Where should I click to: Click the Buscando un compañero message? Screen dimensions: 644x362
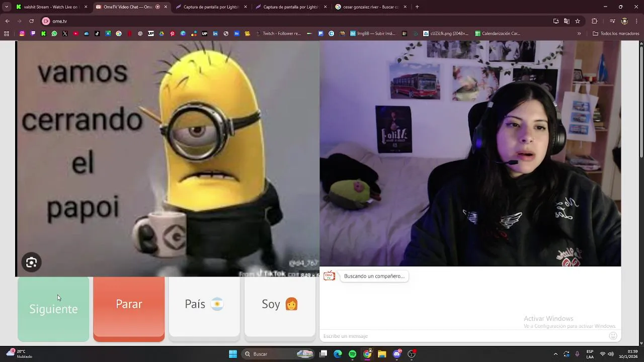[x=374, y=276]
